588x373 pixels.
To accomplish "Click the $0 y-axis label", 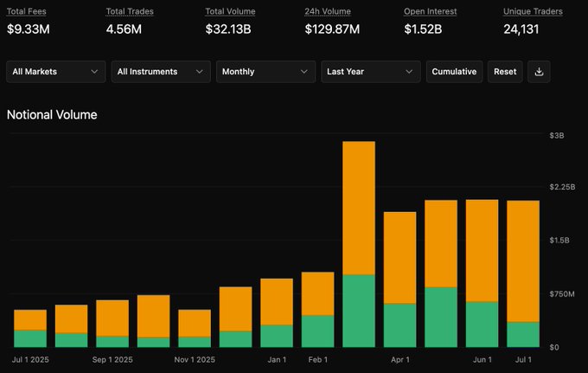I will (554, 348).
